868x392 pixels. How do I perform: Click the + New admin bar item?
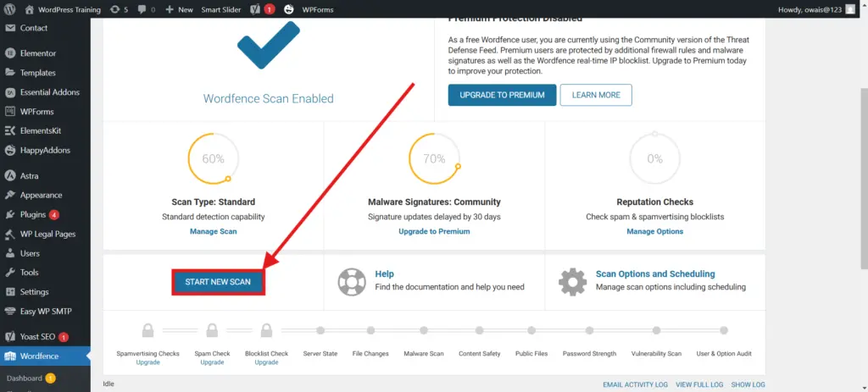179,9
